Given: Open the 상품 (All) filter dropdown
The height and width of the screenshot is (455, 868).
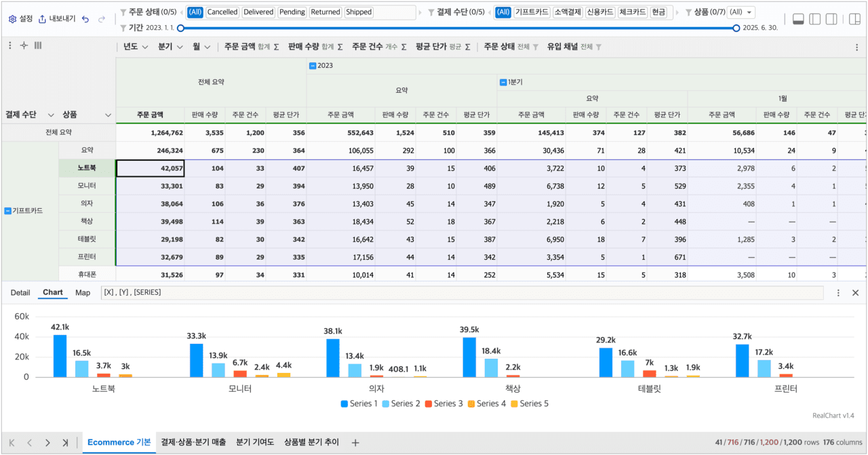Looking at the screenshot, I should coord(741,12).
